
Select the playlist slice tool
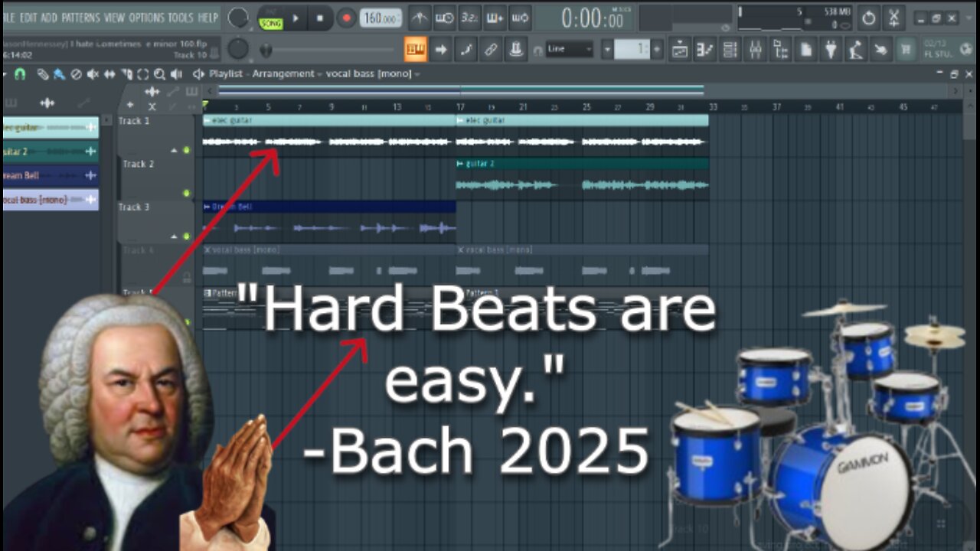[x=126, y=74]
